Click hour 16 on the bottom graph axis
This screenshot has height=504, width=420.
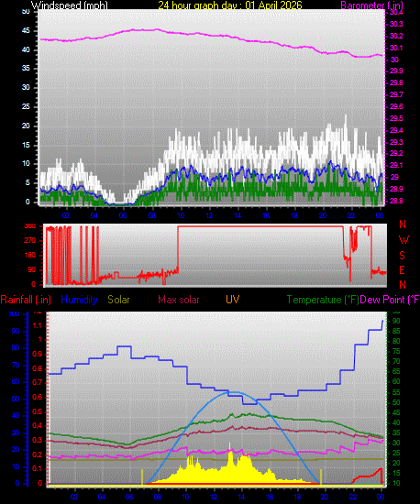click(270, 497)
